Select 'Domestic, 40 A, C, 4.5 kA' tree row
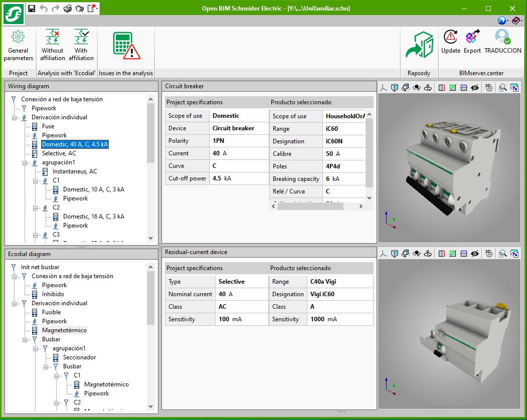Viewport: 527px width, 420px height. tap(75, 144)
